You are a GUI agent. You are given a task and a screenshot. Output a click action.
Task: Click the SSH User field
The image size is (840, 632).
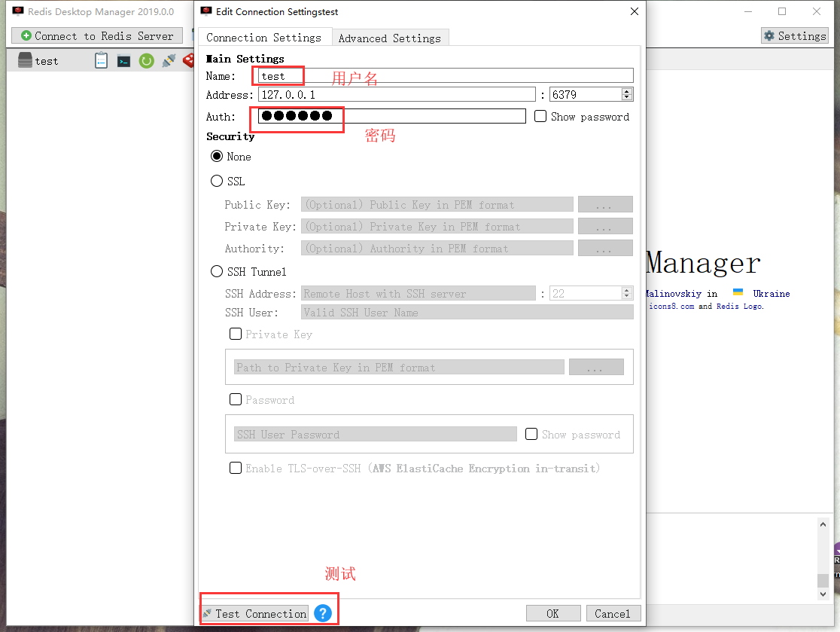pos(467,312)
